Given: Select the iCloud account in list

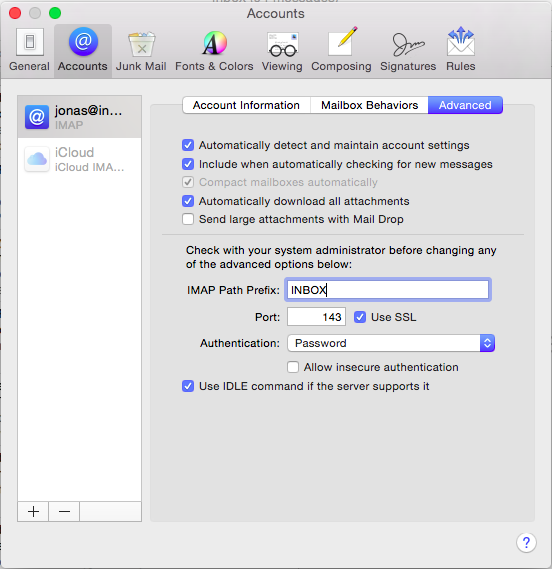Looking at the screenshot, I should 79,159.
